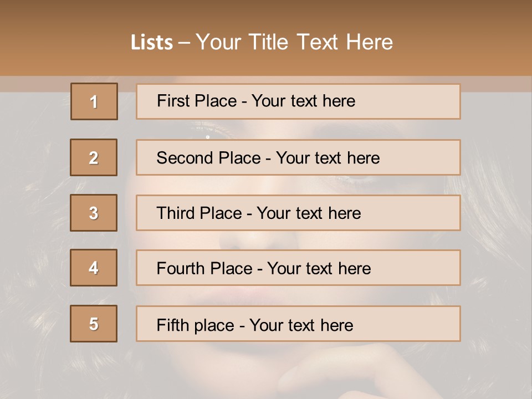Click "Your text here" in Fifth place row
The width and height of the screenshot is (532, 399).
pos(301,325)
